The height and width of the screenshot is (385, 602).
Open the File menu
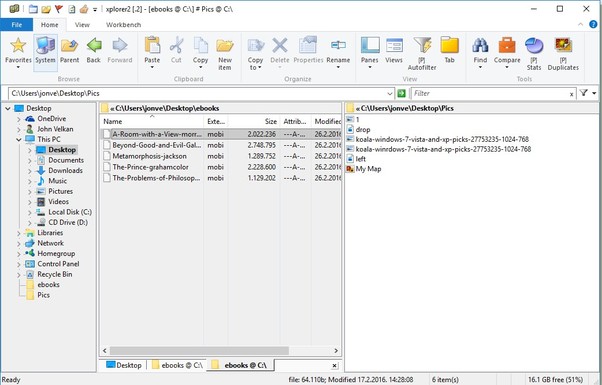point(17,25)
